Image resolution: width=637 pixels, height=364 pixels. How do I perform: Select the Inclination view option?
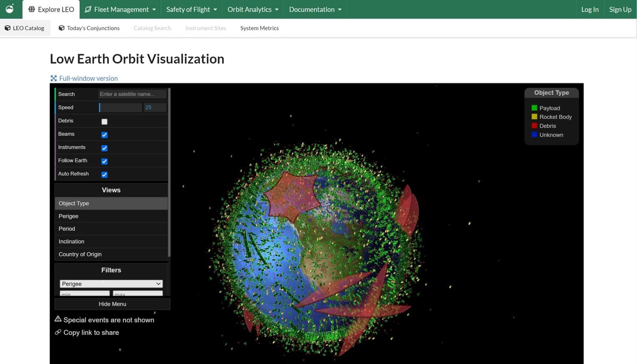(x=72, y=241)
